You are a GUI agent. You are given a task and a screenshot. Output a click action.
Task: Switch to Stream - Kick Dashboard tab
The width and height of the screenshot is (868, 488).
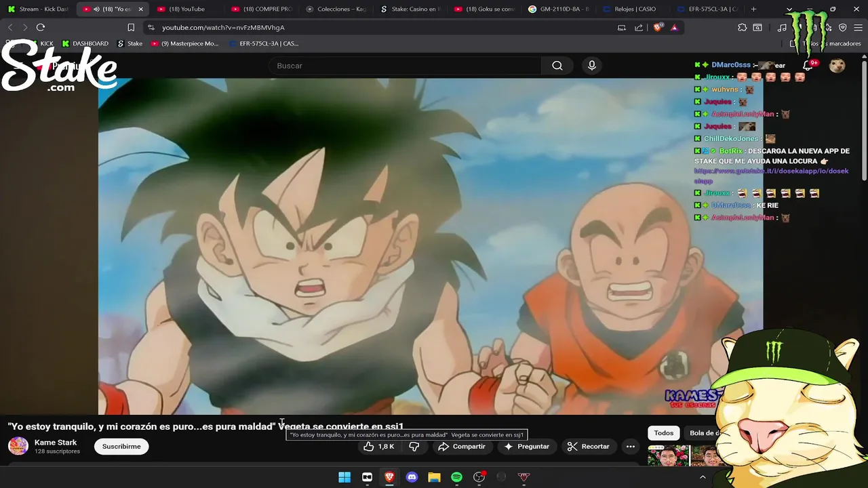pos(38,9)
